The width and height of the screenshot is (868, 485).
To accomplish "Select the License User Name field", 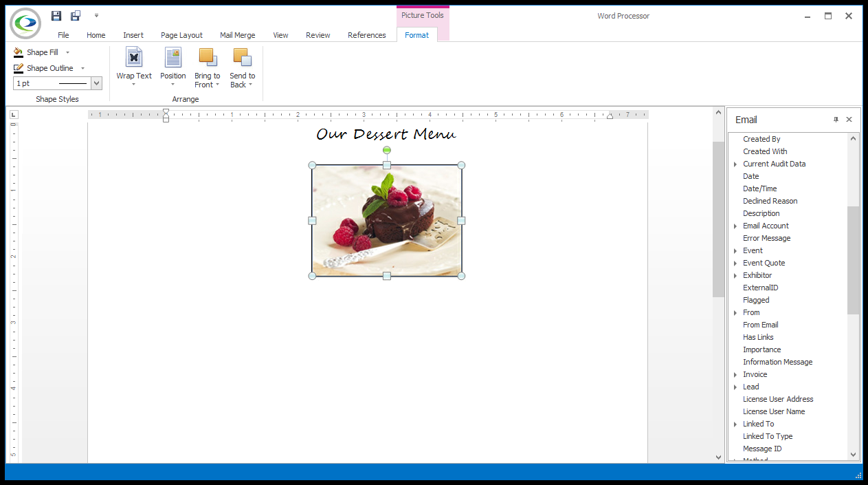I will click(x=774, y=411).
